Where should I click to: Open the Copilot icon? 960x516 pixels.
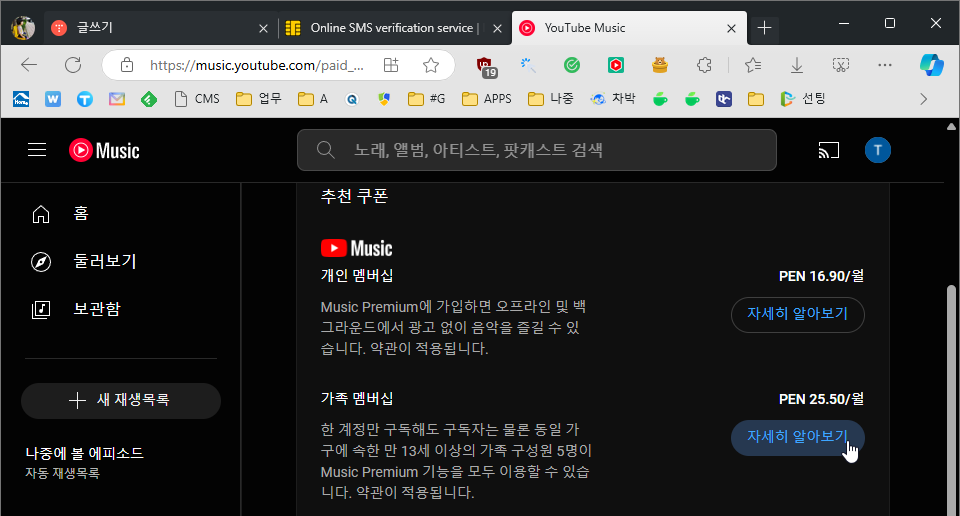(931, 65)
